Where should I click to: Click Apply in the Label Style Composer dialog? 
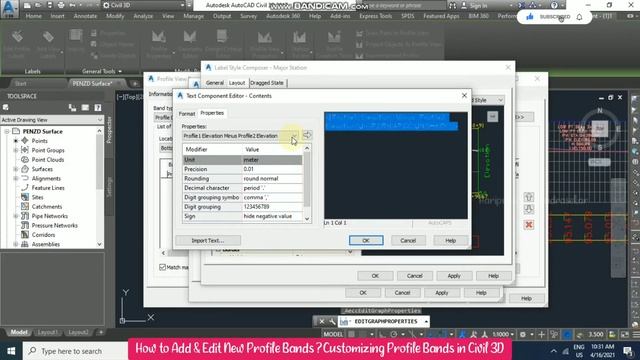pos(454,276)
